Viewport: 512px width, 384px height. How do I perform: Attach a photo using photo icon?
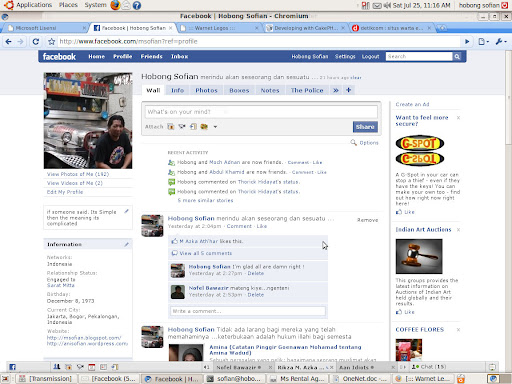(x=171, y=127)
